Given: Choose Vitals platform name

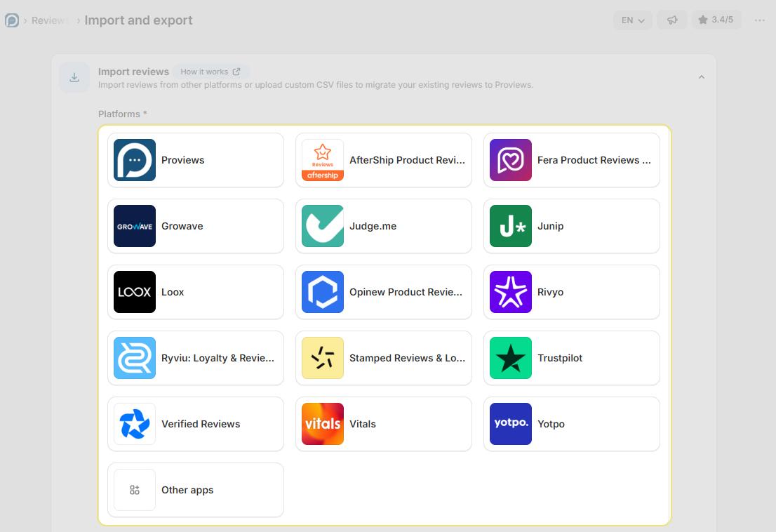Looking at the screenshot, I should [x=363, y=424].
